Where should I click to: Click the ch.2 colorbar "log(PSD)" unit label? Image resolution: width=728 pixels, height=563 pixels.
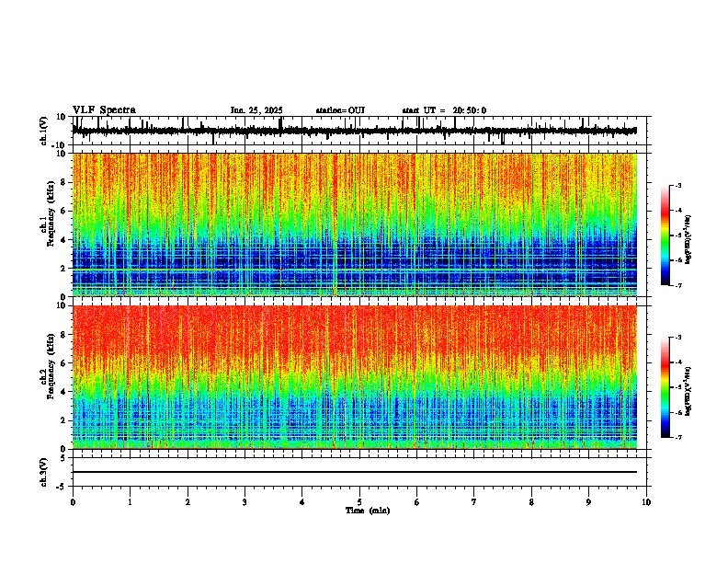pyautogui.click(x=688, y=392)
